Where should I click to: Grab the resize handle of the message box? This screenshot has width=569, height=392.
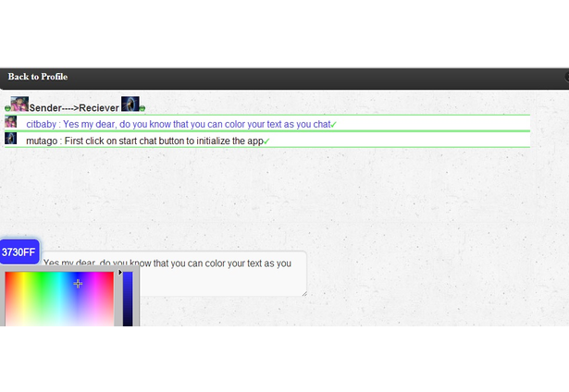tap(304, 294)
